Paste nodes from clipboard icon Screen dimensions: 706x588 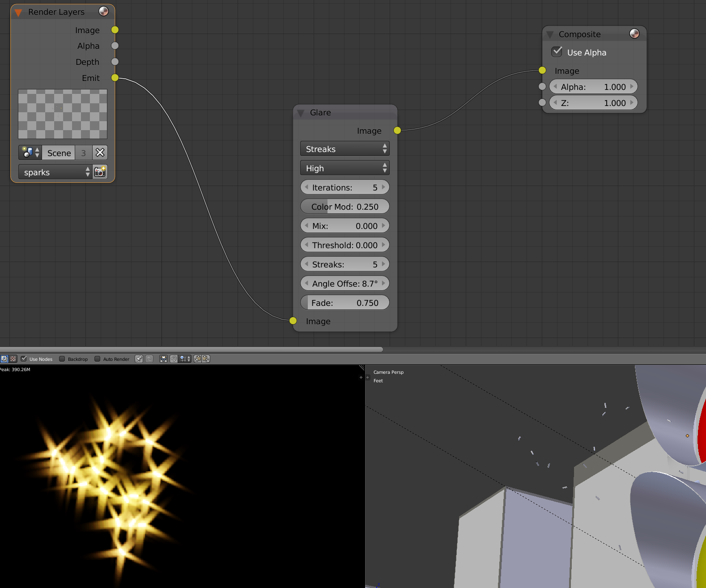tap(206, 359)
